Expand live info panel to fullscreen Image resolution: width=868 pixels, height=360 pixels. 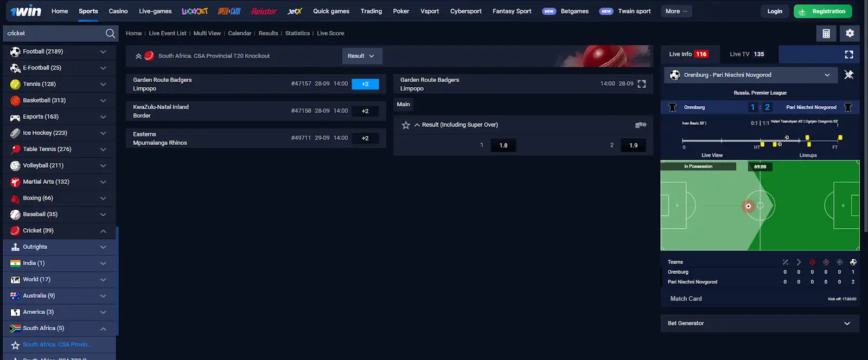(x=849, y=54)
